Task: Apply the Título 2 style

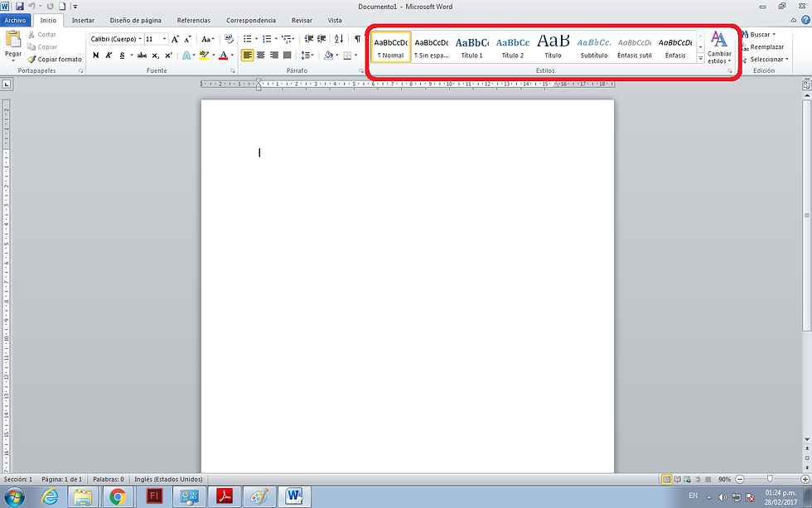Action: pos(513,47)
